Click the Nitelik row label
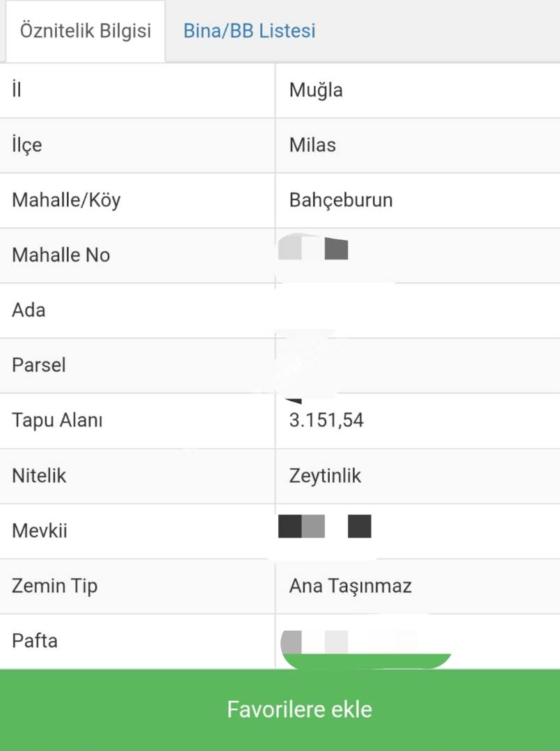Screen dimensions: 560x751 39,476
